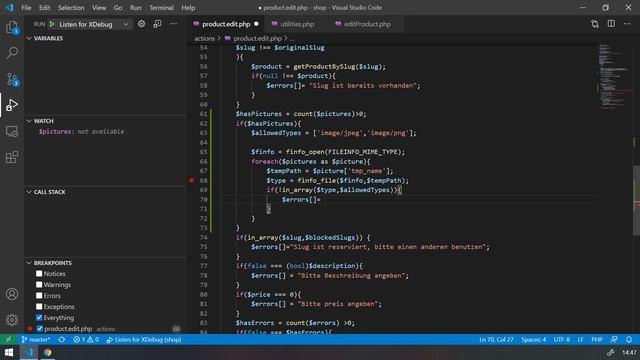Open the Remote Explorer view

[x=12, y=131]
